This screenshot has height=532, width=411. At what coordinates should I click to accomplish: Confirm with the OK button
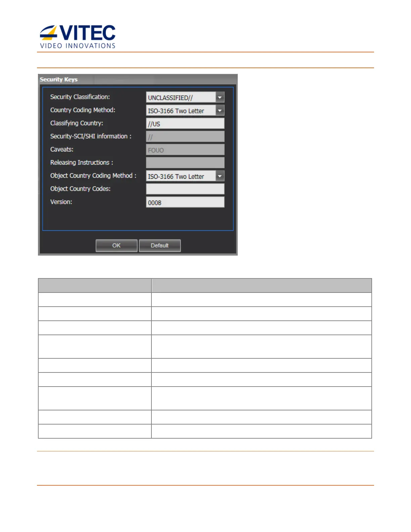[117, 246]
